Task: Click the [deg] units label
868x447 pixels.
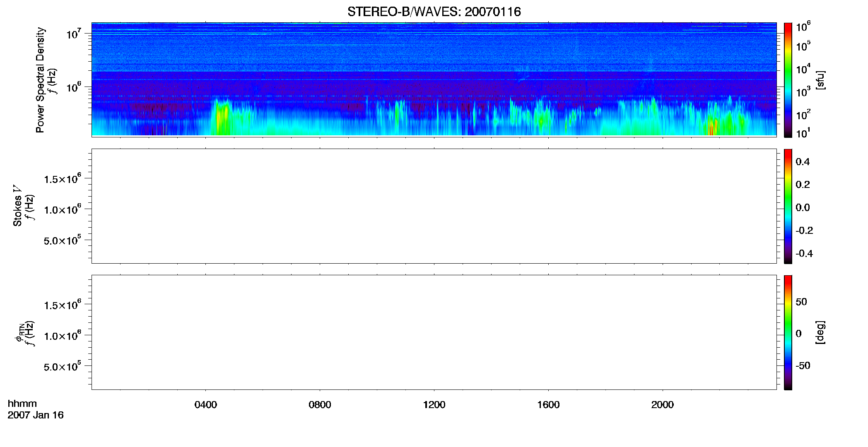Action: (x=820, y=332)
